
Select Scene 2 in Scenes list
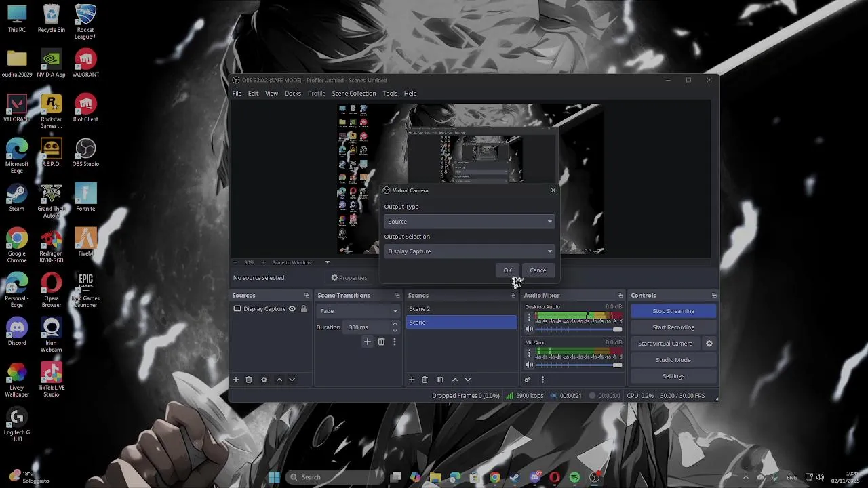click(x=461, y=309)
